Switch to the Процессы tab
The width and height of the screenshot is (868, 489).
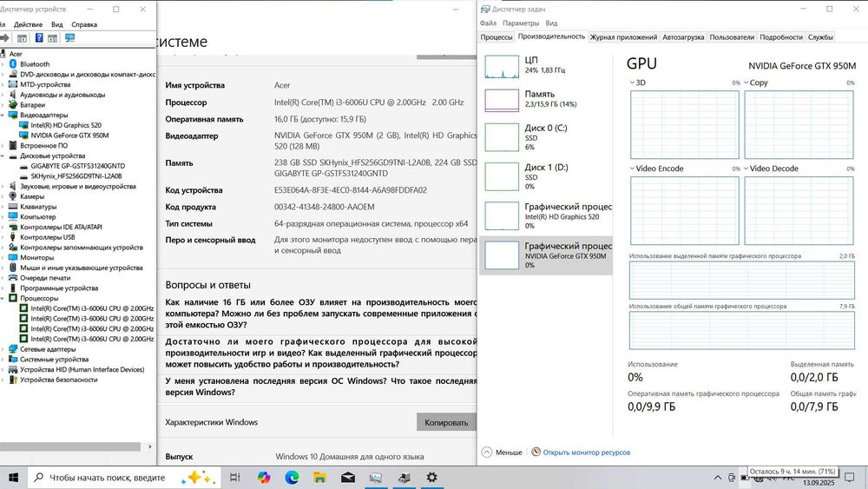496,37
